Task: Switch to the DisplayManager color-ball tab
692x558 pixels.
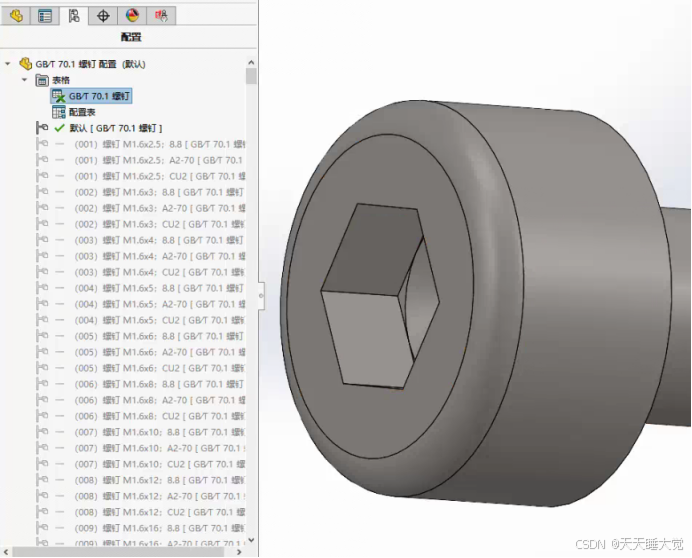Action: (x=132, y=16)
